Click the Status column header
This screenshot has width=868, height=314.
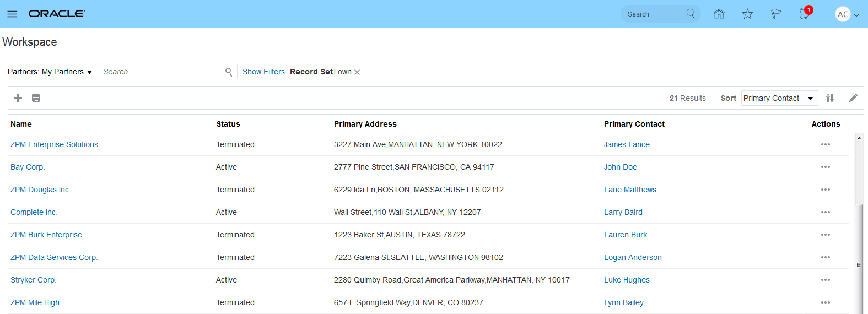click(x=228, y=124)
